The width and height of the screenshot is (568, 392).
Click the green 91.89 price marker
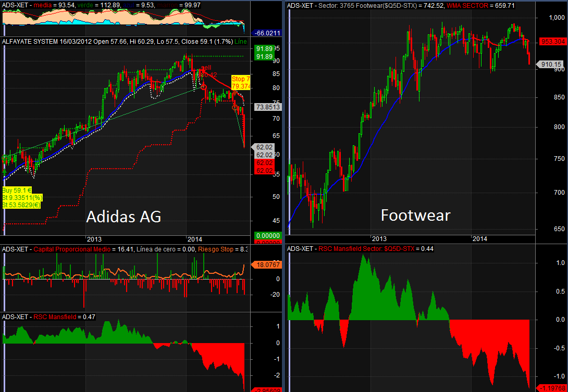265,48
